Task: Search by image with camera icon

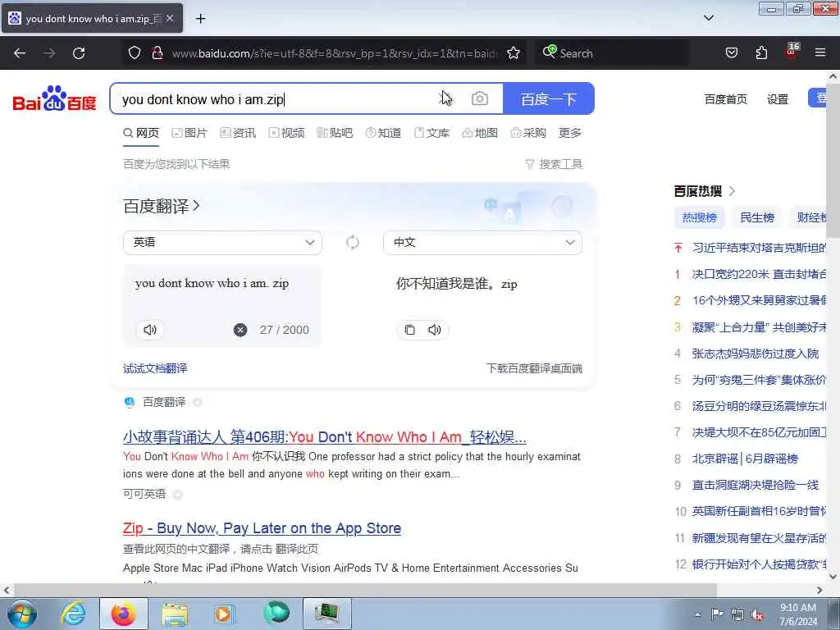Action: [479, 98]
